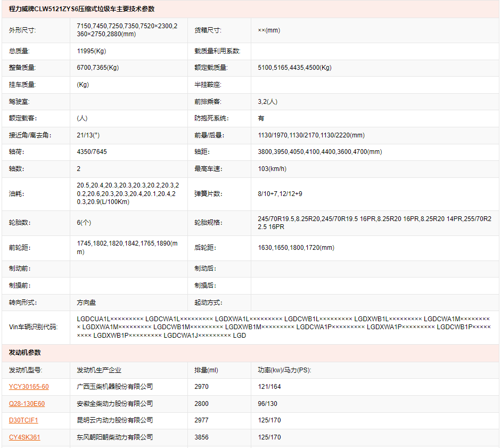The height and width of the screenshot is (448, 501).
Task: Click the fuel consumption value starting with '20.5,20.4'
Action: 128,194
